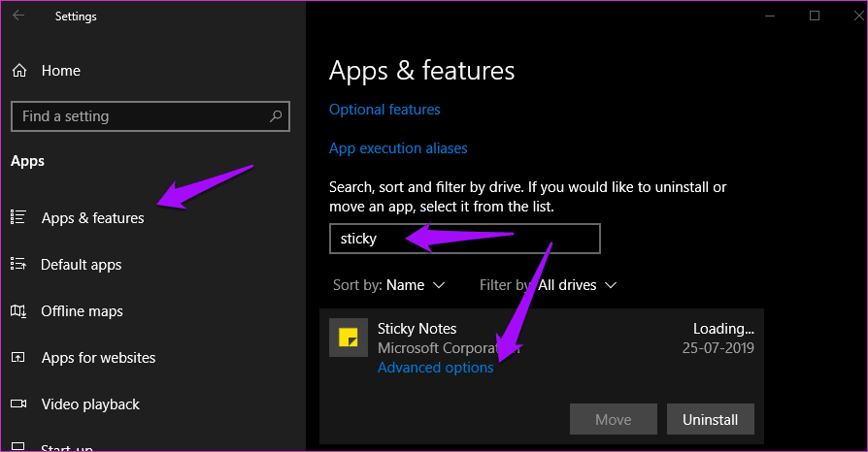
Task: Click the Apps section header in sidebar
Action: point(28,161)
